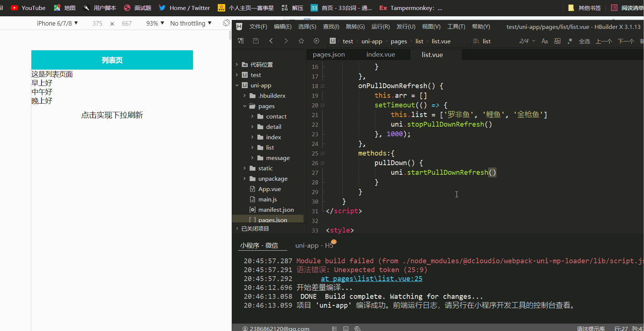Image resolution: width=644 pixels, height=331 pixels.
Task: Click 下一个 next match button
Action: click(x=626, y=41)
